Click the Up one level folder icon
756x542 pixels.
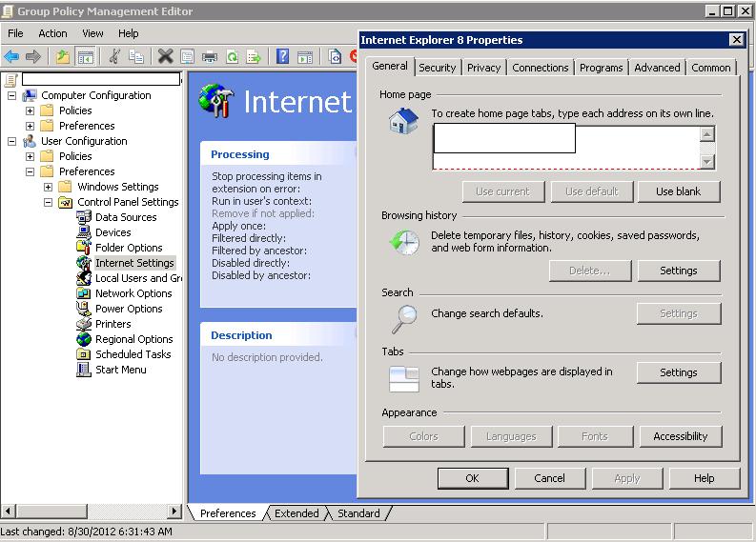[63, 57]
